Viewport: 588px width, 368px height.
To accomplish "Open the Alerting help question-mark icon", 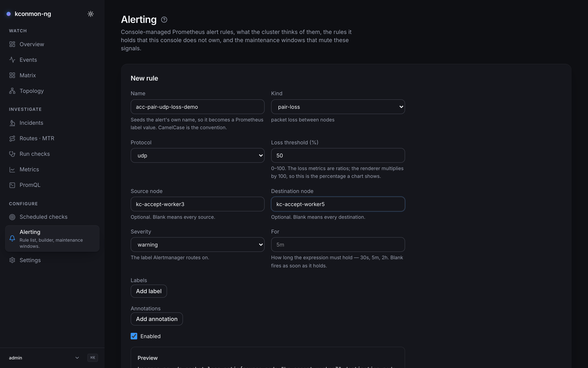I will tap(164, 20).
